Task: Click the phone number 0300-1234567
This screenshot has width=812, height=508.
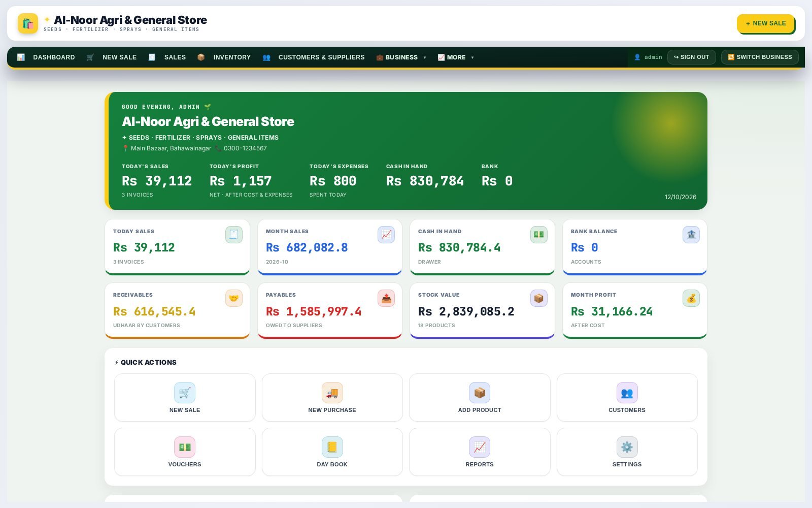Action: coord(245,148)
